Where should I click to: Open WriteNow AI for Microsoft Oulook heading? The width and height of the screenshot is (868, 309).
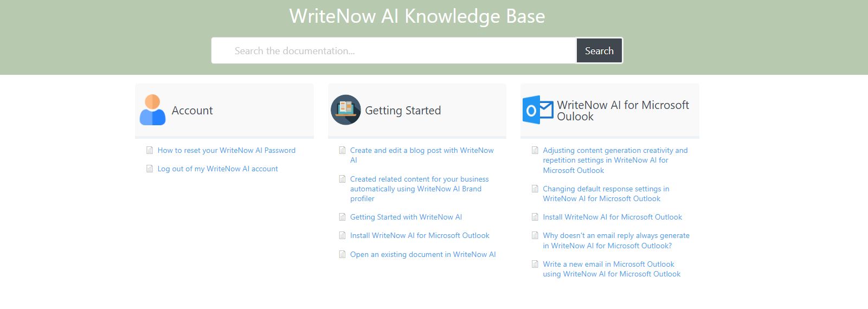tap(622, 111)
